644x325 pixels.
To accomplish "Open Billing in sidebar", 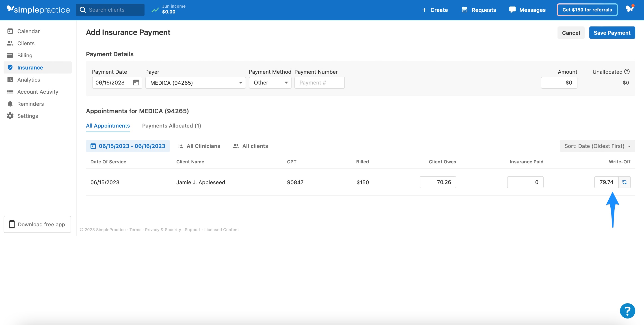I will 37,55.
